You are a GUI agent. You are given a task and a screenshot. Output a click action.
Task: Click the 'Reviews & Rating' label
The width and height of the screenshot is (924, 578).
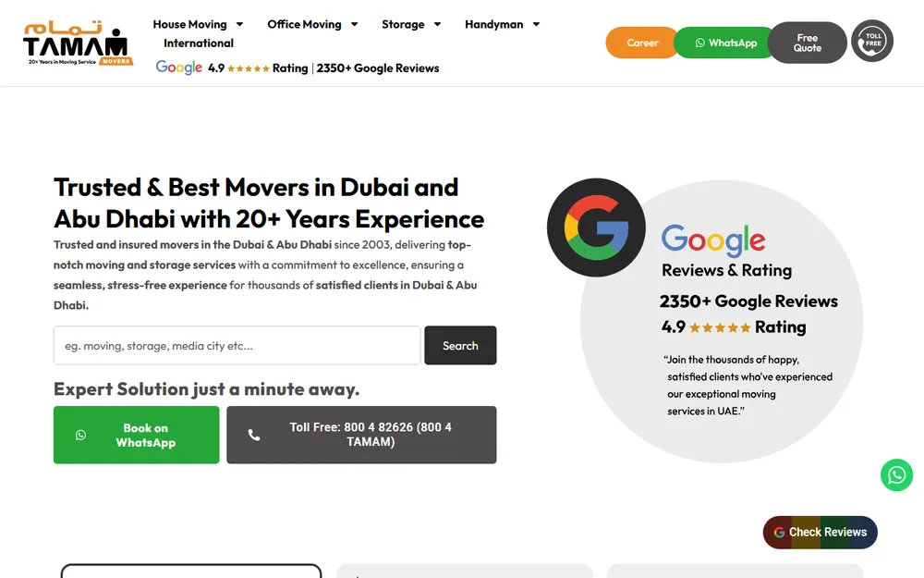(726, 270)
